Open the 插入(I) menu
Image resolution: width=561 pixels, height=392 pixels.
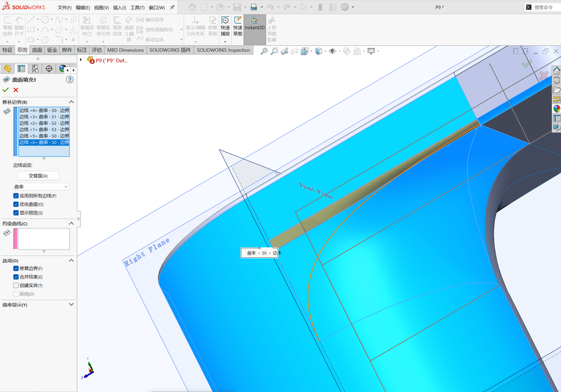point(119,8)
